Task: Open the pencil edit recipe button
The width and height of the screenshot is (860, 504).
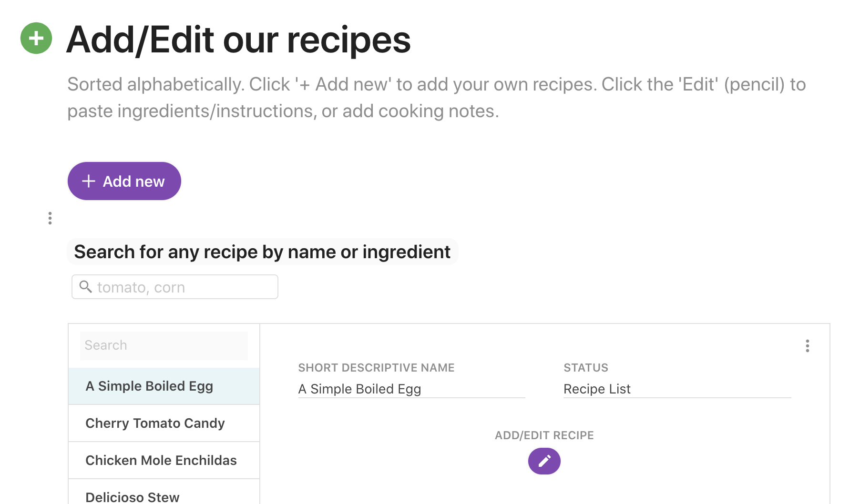Action: pyautogui.click(x=544, y=461)
